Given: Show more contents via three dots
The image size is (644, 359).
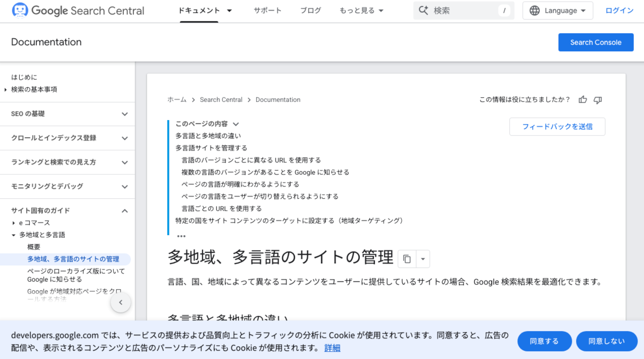Looking at the screenshot, I should click(181, 236).
